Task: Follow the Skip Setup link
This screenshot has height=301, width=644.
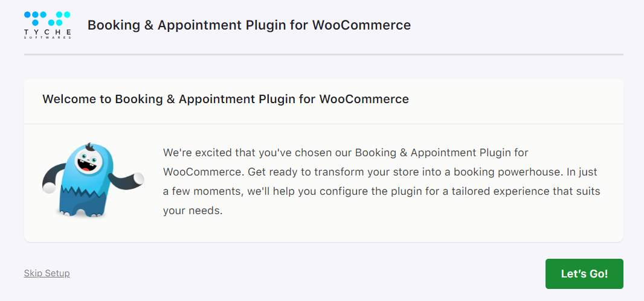Action: click(47, 273)
